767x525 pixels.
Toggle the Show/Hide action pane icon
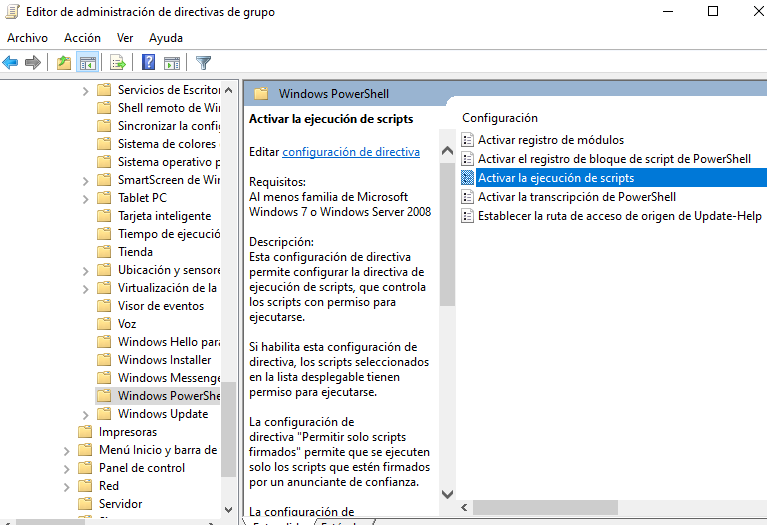click(x=172, y=63)
